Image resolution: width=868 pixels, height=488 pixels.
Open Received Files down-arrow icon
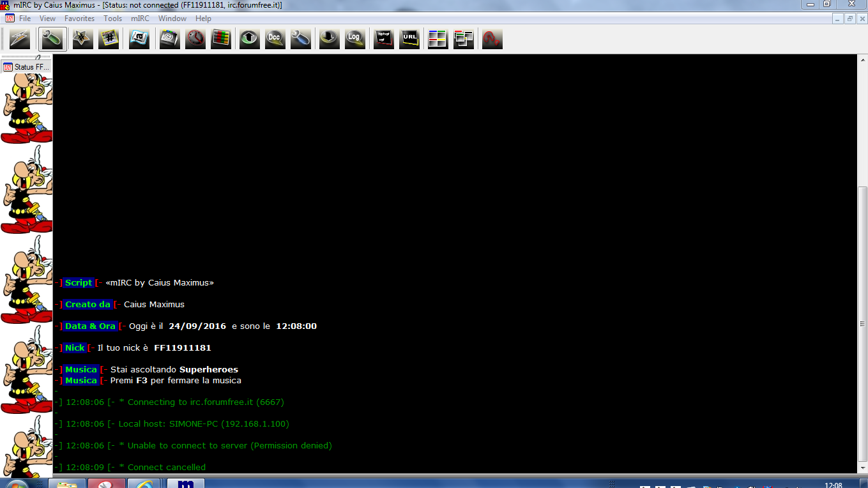click(x=330, y=39)
